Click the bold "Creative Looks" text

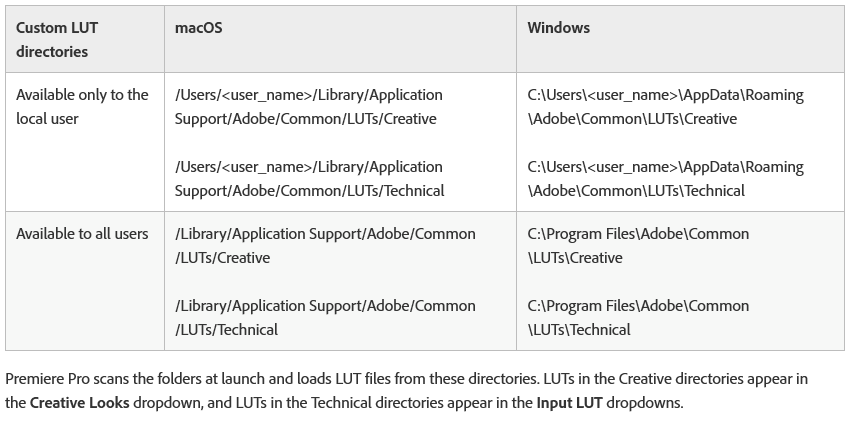[x=79, y=403]
